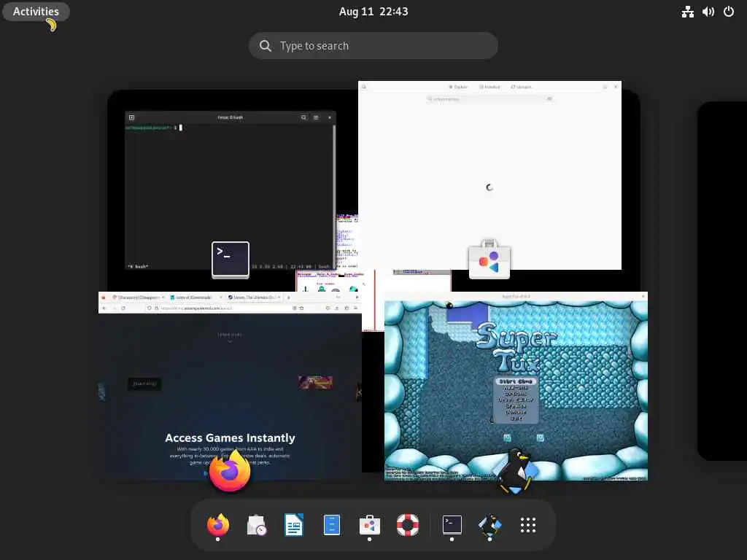Click the first Firefox tab
The height and width of the screenshot is (560, 747).
tap(138, 297)
